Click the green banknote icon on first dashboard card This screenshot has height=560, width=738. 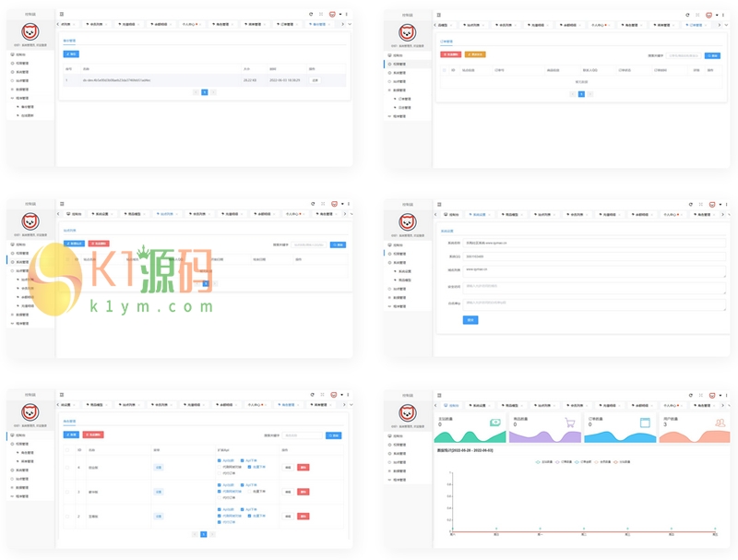(495, 423)
